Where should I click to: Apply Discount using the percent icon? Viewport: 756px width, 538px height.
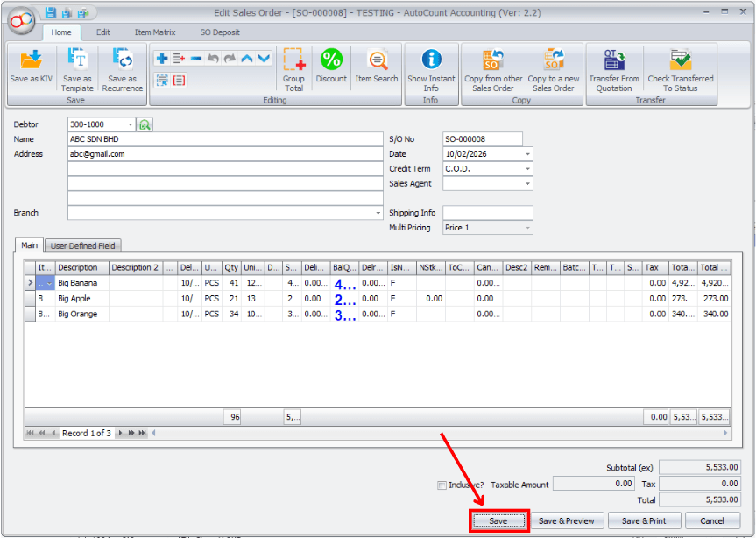(x=331, y=61)
